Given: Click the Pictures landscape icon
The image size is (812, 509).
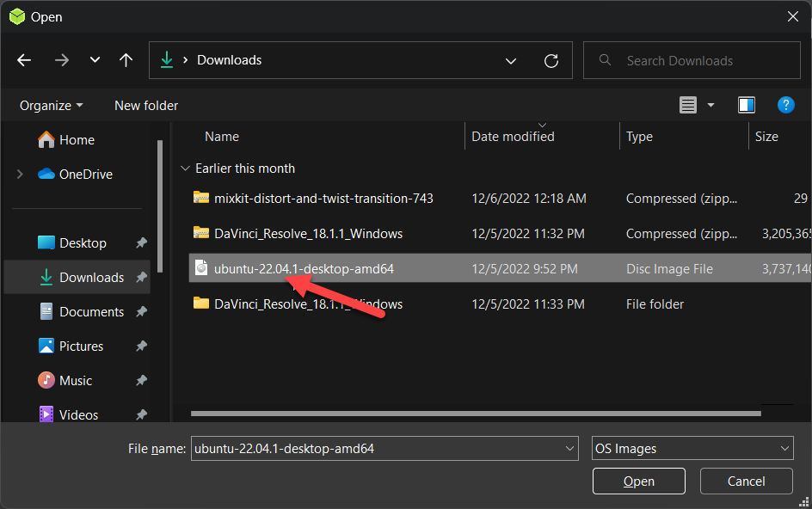Looking at the screenshot, I should pyautogui.click(x=46, y=346).
